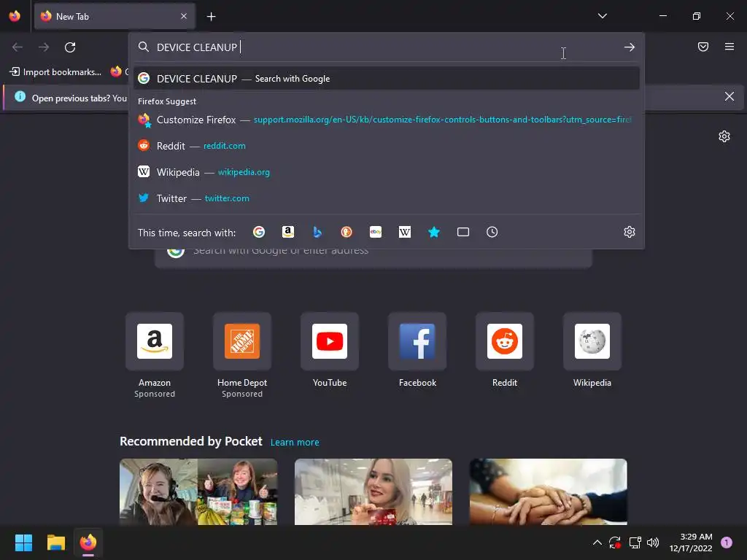The image size is (747, 560).
Task: Search this time with eBay
Action: pyautogui.click(x=376, y=232)
